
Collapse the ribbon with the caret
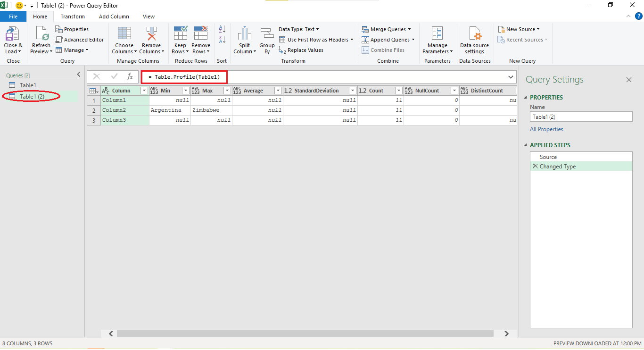point(628,16)
